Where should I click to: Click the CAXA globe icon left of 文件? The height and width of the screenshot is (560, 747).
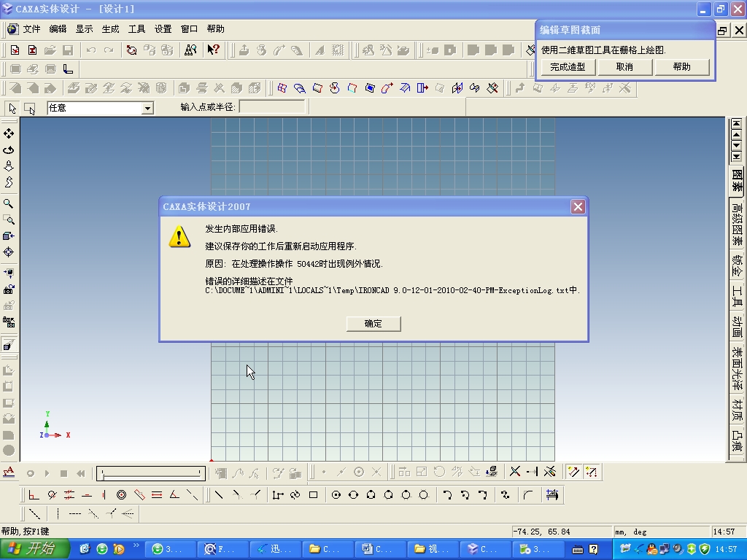[12, 29]
